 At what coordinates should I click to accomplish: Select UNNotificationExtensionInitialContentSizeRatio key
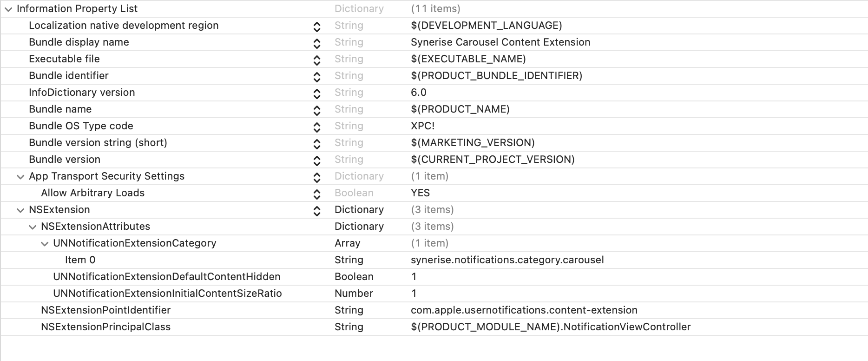tap(167, 294)
